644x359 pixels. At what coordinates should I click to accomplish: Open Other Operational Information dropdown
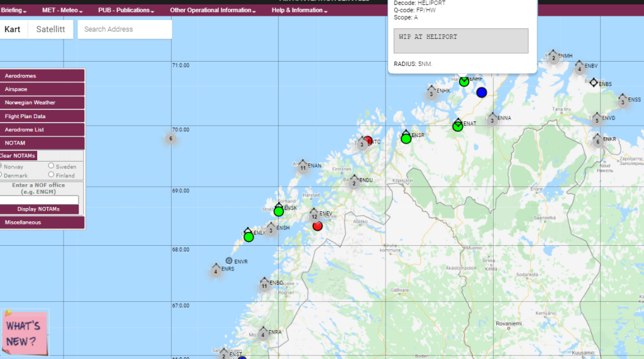213,11
